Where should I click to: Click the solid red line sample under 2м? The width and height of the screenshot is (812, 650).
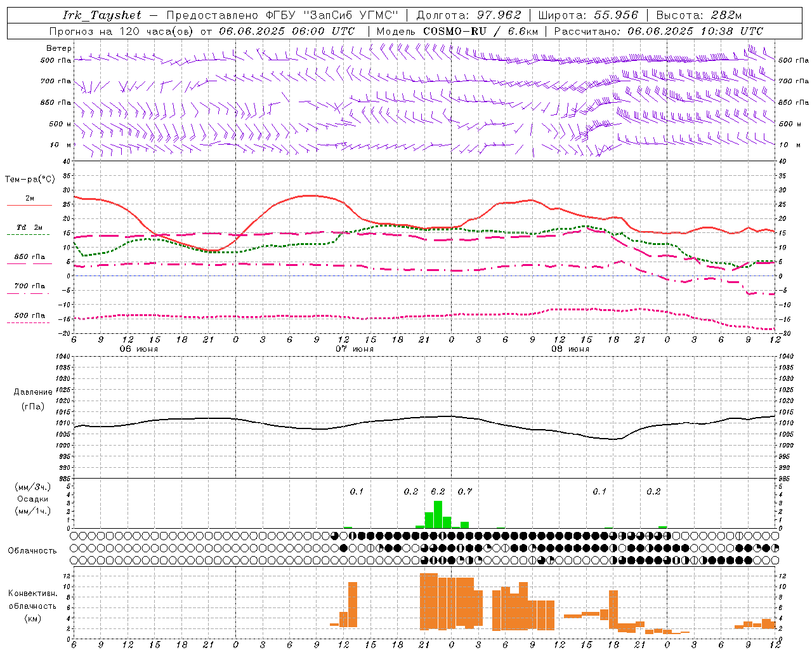pos(29,206)
